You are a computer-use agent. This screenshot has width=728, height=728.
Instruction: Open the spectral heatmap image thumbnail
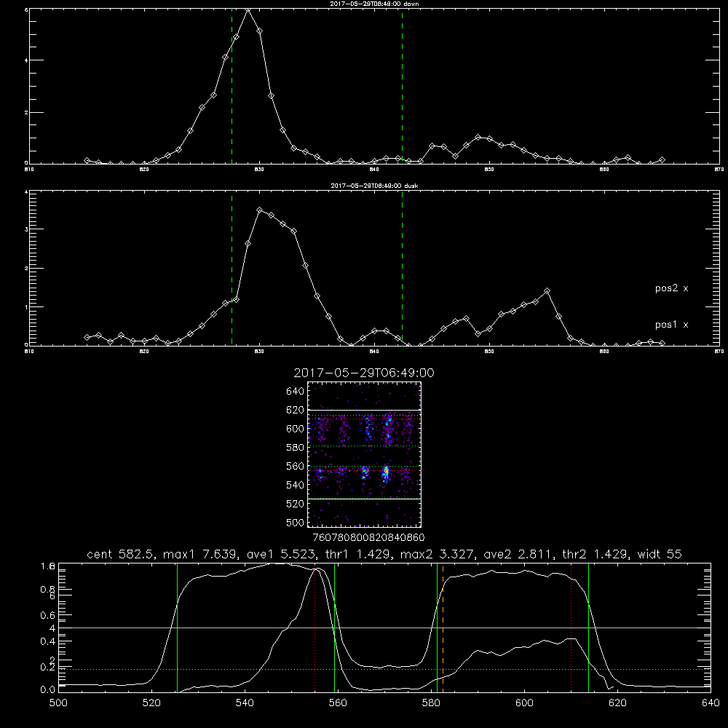(x=365, y=454)
